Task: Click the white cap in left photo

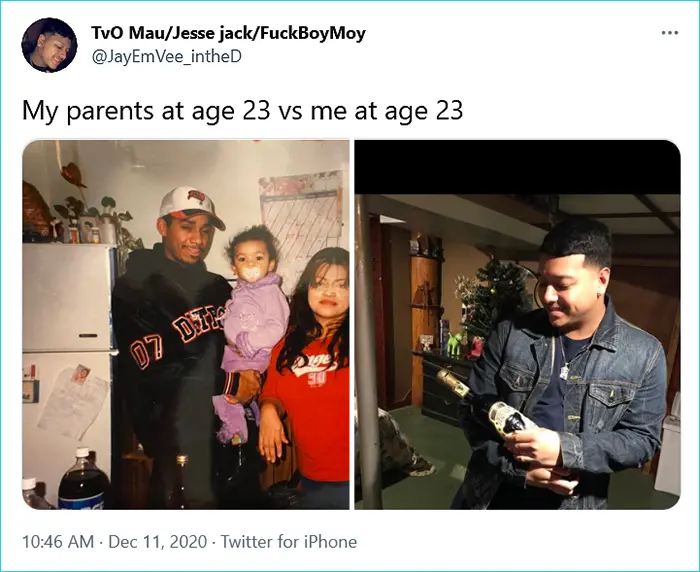Action: coord(192,206)
